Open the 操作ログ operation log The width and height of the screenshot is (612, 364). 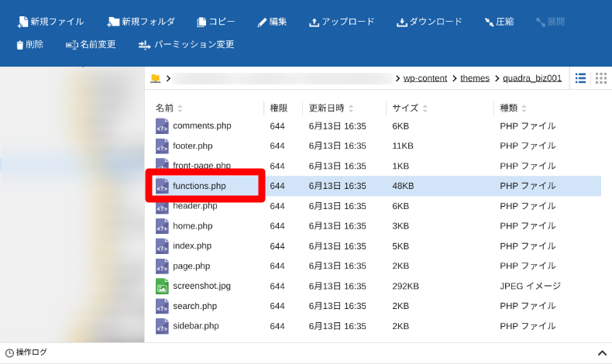point(26,352)
